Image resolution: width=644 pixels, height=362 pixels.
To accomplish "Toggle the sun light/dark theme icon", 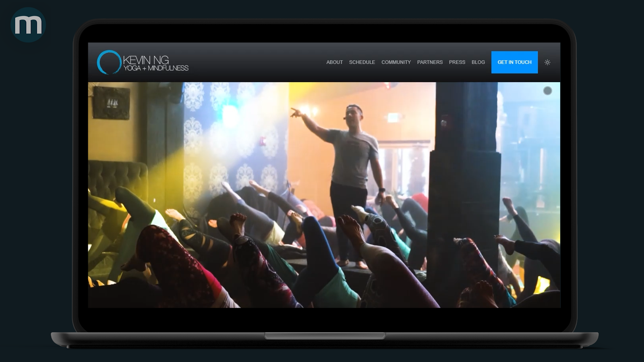I will pyautogui.click(x=547, y=62).
